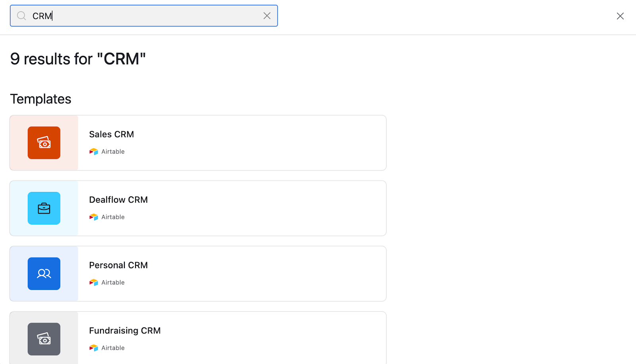Viewport: 636px width, 364px height.
Task: Click the 9 results for "CRM" heading
Action: (78, 59)
